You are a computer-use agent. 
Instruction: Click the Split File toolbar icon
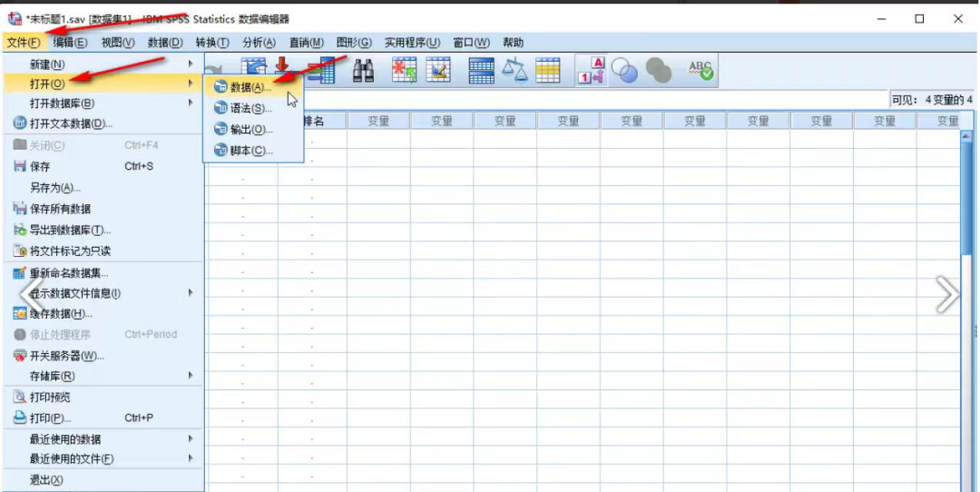481,72
